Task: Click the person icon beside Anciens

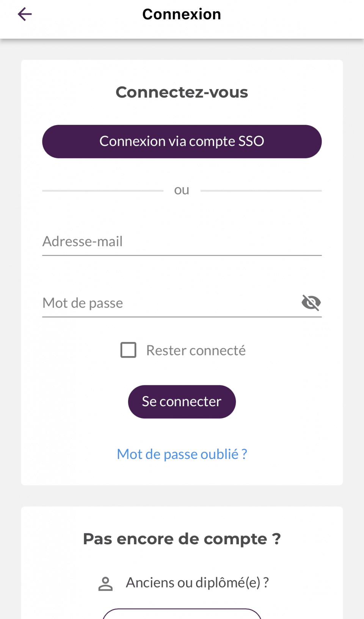Action: coord(105,584)
